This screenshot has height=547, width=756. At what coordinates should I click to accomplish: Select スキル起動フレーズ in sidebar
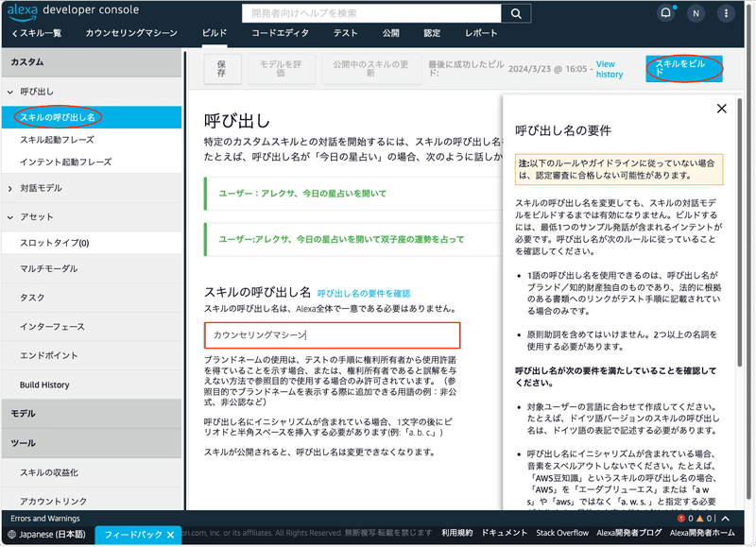(x=92, y=140)
